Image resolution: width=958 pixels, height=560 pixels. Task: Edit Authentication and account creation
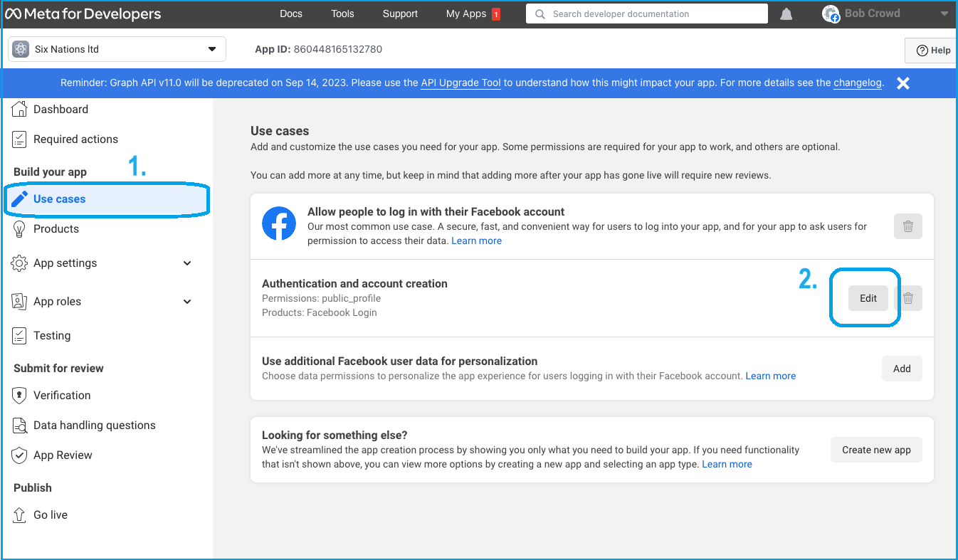[x=868, y=298]
